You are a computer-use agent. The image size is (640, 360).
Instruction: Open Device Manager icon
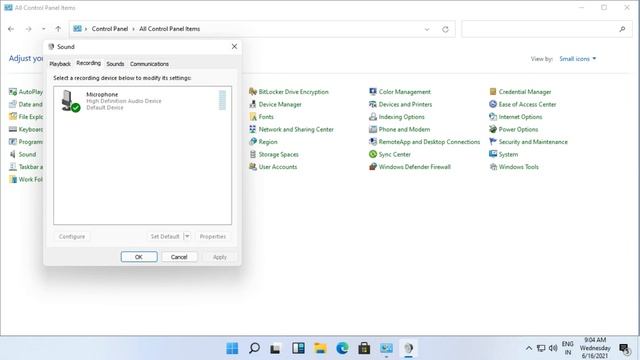[x=253, y=104]
